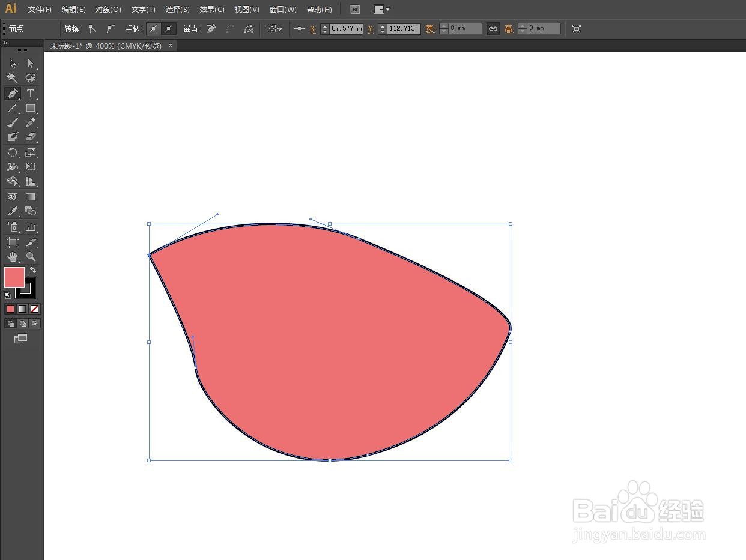
Task: Open the select similar objects dropdown
Action: 274,29
